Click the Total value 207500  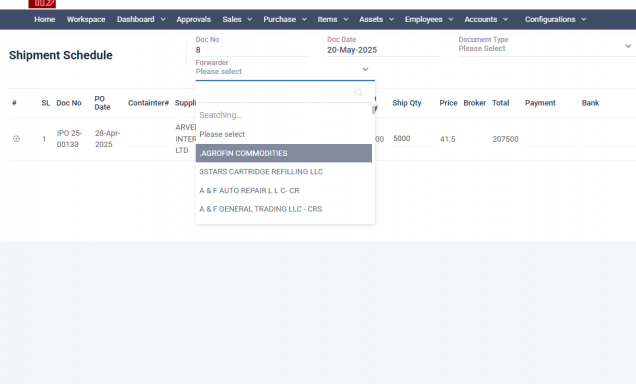click(505, 139)
